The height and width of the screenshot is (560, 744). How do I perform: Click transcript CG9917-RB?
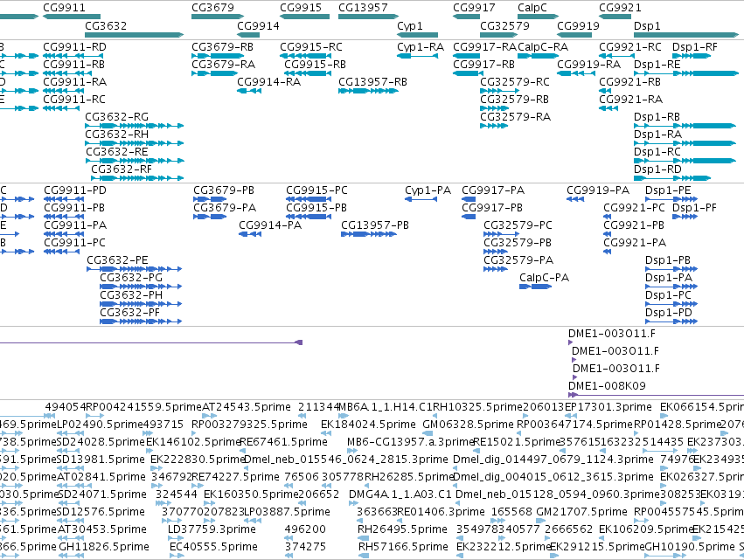469,73
